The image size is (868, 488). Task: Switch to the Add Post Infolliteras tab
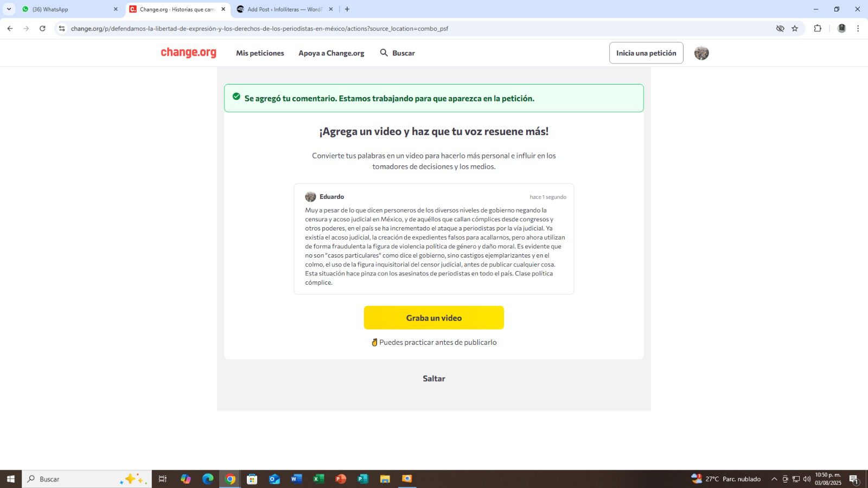pos(284,9)
